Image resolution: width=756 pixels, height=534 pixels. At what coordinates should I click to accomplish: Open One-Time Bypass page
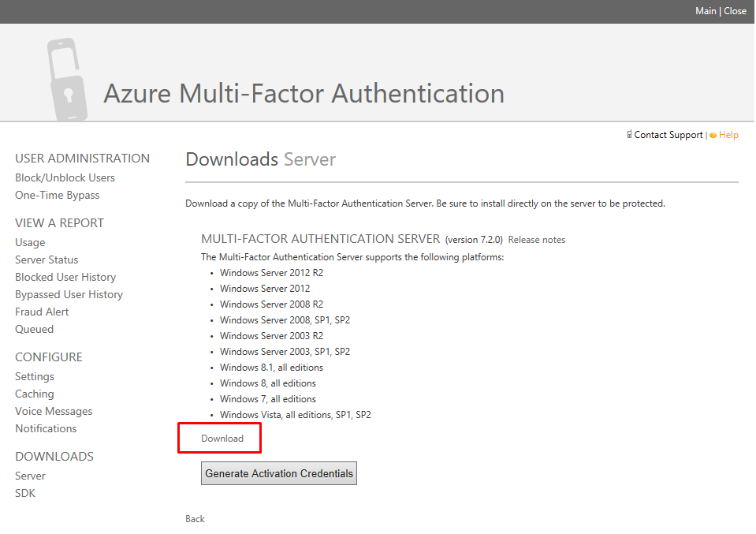point(58,195)
